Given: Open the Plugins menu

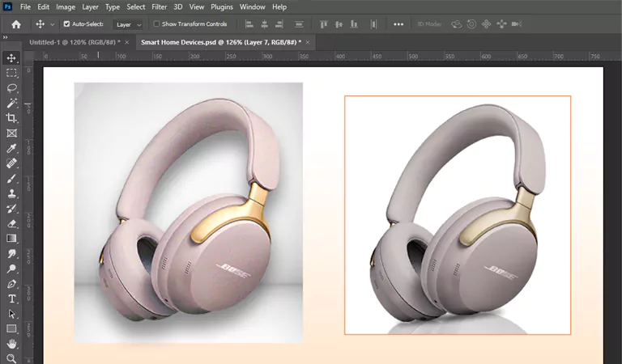Looking at the screenshot, I should pyautogui.click(x=222, y=6).
